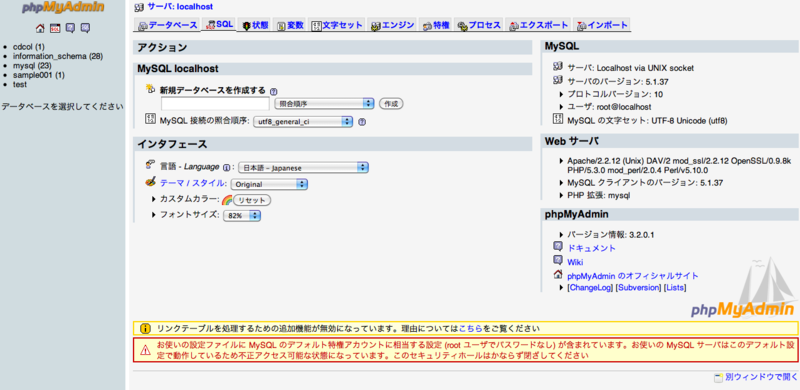
Task: Click the document icon beside ドキュメント
Action: click(558, 247)
